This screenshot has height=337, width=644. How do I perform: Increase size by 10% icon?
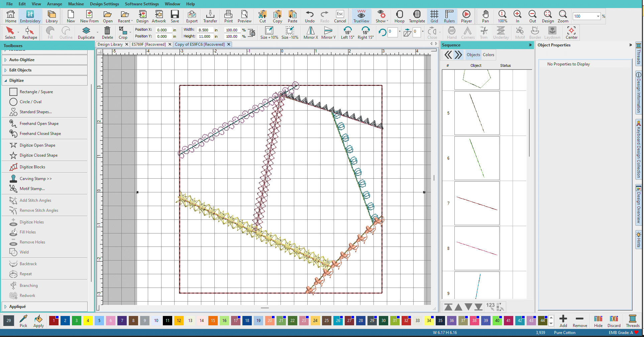269,33
